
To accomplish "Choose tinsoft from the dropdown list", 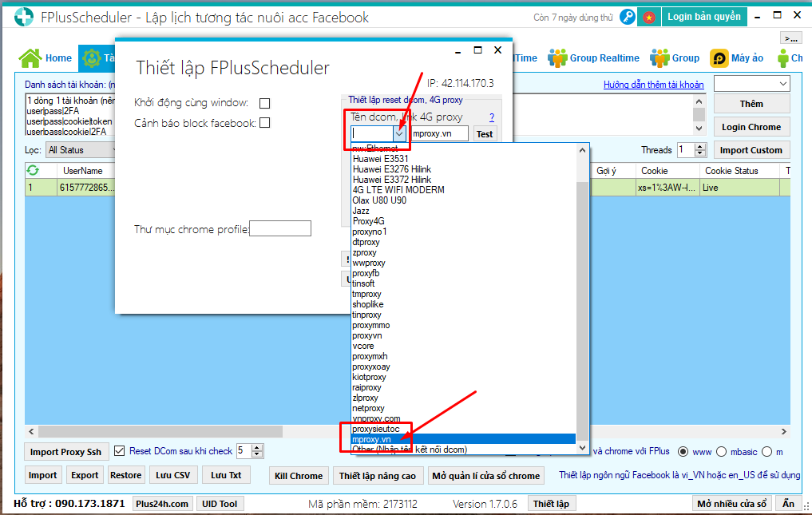I will click(463, 283).
